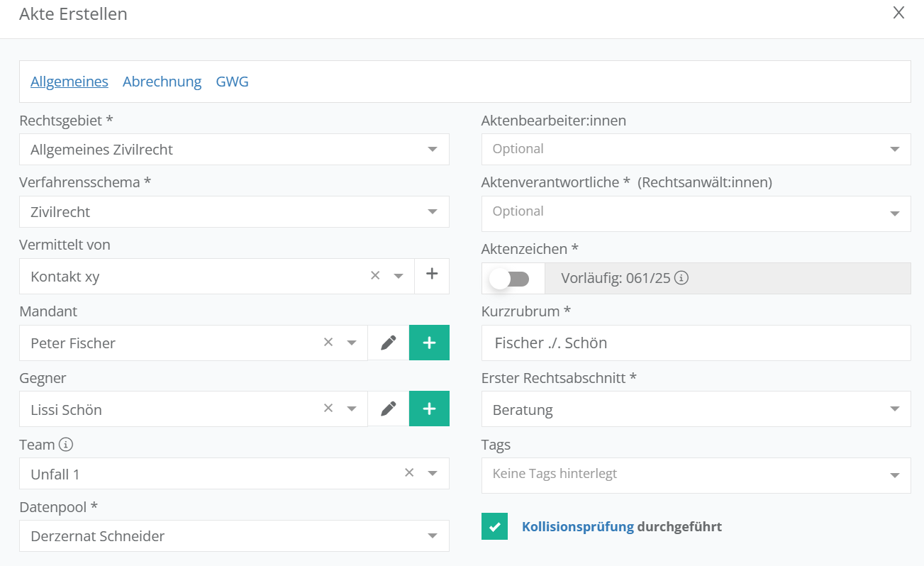The height and width of the screenshot is (566, 924).
Task: Edit the Gegner Lissi Schön pencil icon
Action: 388,409
